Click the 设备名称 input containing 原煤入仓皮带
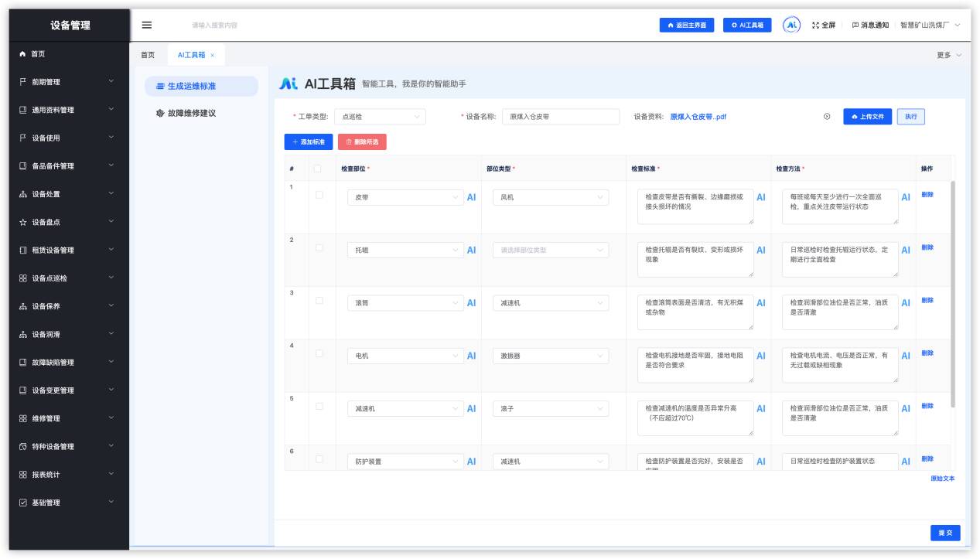Viewport: 980px width, 559px height. click(x=561, y=117)
